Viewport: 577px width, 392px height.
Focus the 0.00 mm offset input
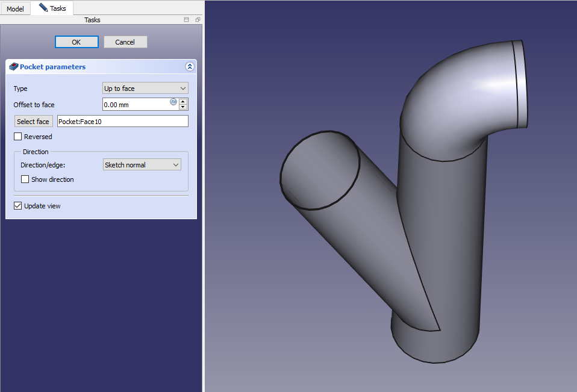(136, 105)
